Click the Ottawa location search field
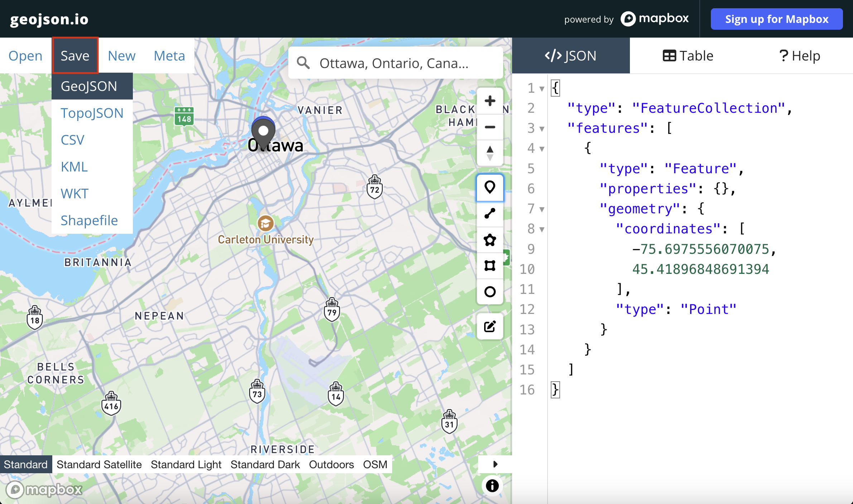 [394, 63]
